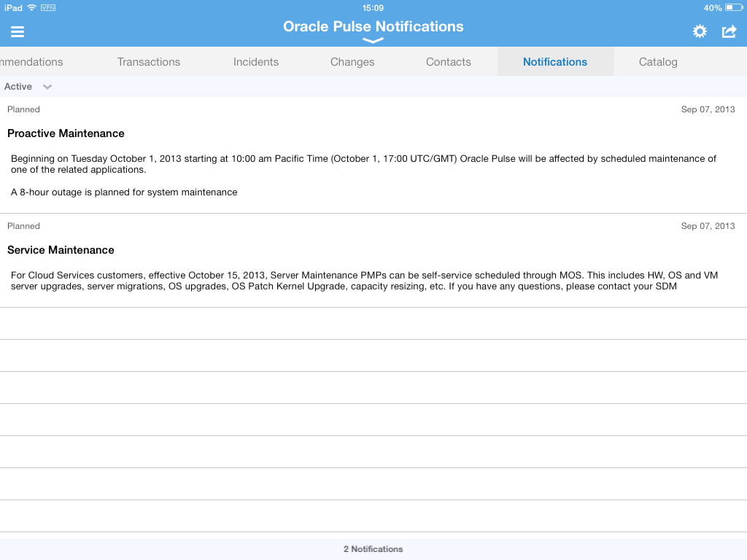747x560 pixels.
Task: Switch to the Incidents tab
Action: 256,62
